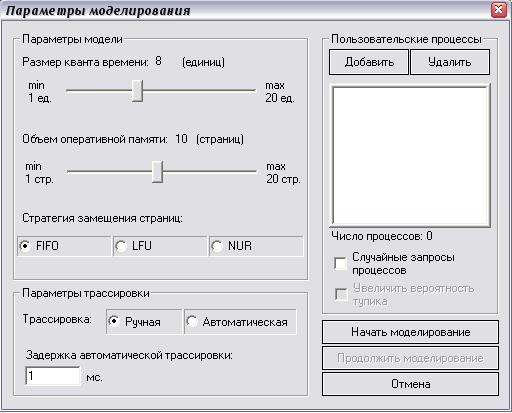Viewport: 512px width, 413px height.
Task: Click the empty user processes list
Action: pos(410,156)
